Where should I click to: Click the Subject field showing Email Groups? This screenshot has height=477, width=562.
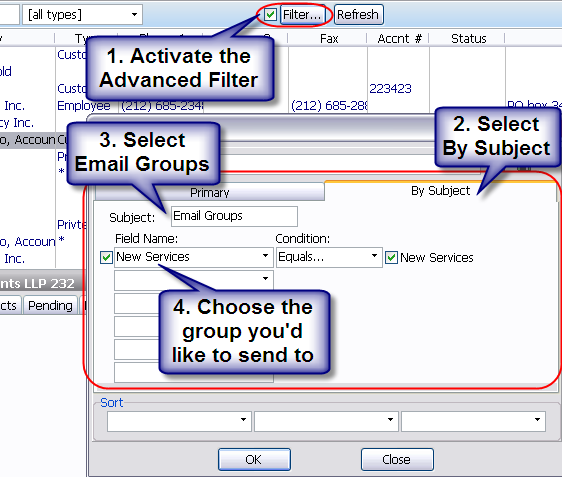pos(234,216)
